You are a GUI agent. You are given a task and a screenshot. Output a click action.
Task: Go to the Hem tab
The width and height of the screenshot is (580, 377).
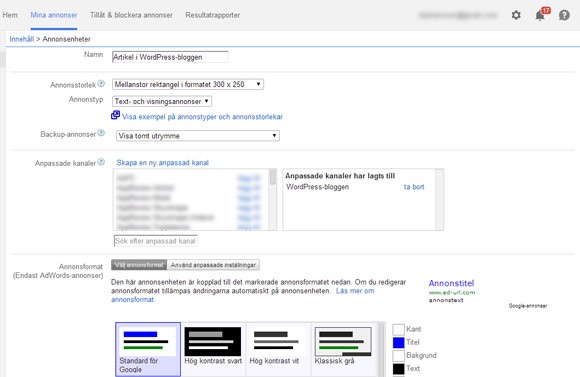(x=10, y=15)
